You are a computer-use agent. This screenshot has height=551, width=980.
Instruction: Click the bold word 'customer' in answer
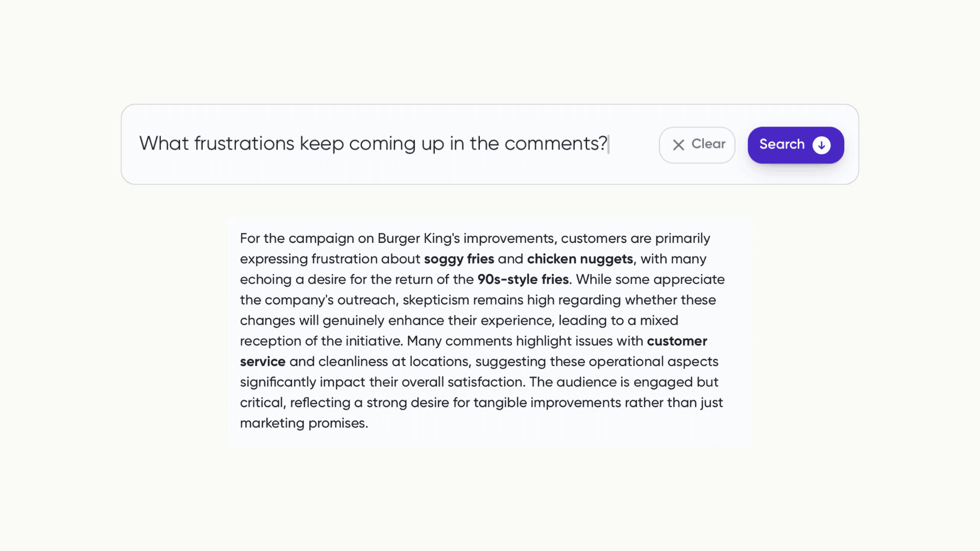click(677, 341)
